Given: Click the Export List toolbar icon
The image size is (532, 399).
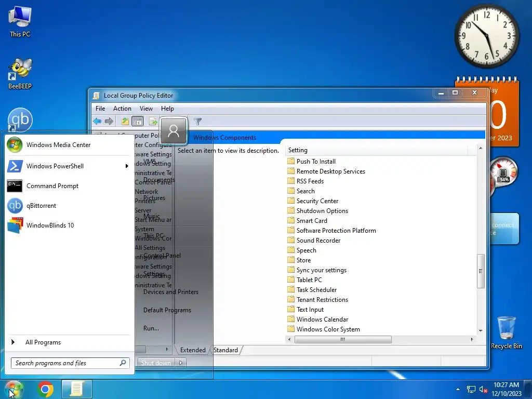Looking at the screenshot, I should (153, 121).
